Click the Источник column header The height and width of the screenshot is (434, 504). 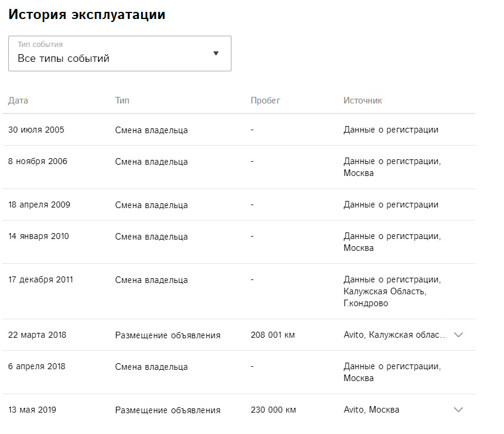pyautogui.click(x=362, y=100)
